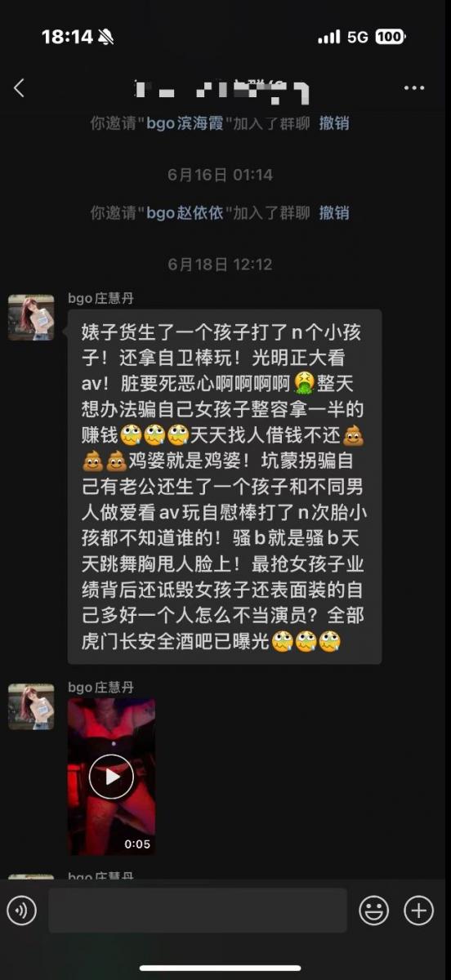Screen dimensions: 451x980
Task: Click 撤销 beside the bgo滨海霞 invite
Action: tap(334, 123)
